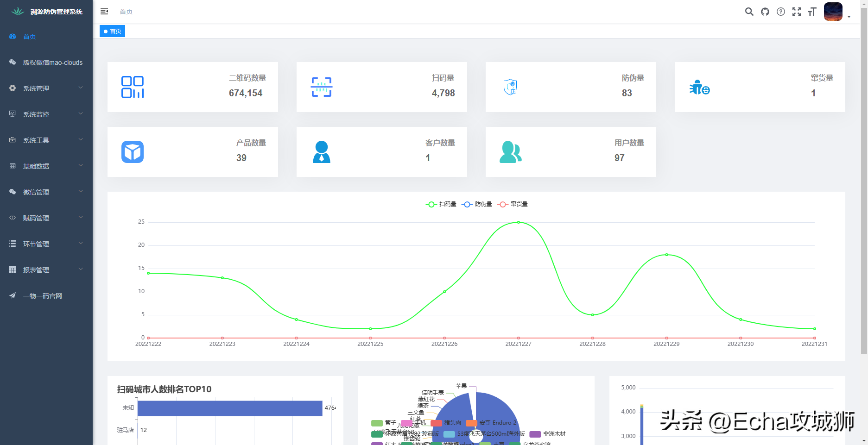Toggle 安夺 Enduro 2 orange legend swatch
Screen dimensions: 868x445
point(471,423)
